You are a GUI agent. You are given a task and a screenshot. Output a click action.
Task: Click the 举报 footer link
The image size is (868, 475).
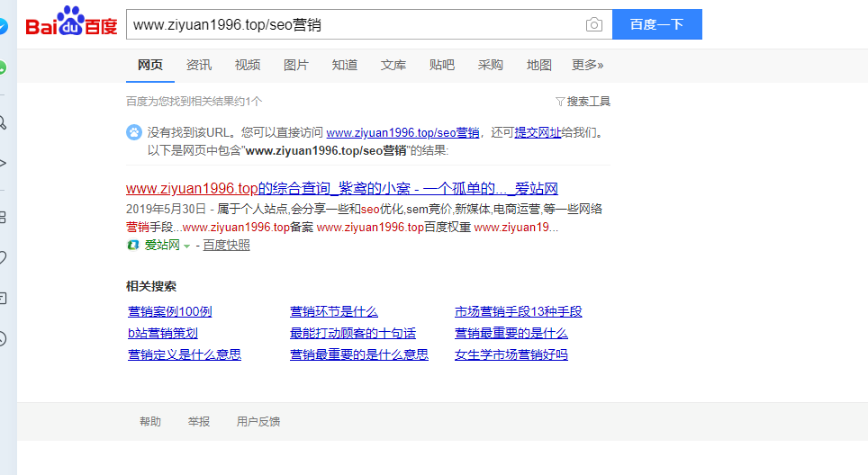[x=199, y=422]
